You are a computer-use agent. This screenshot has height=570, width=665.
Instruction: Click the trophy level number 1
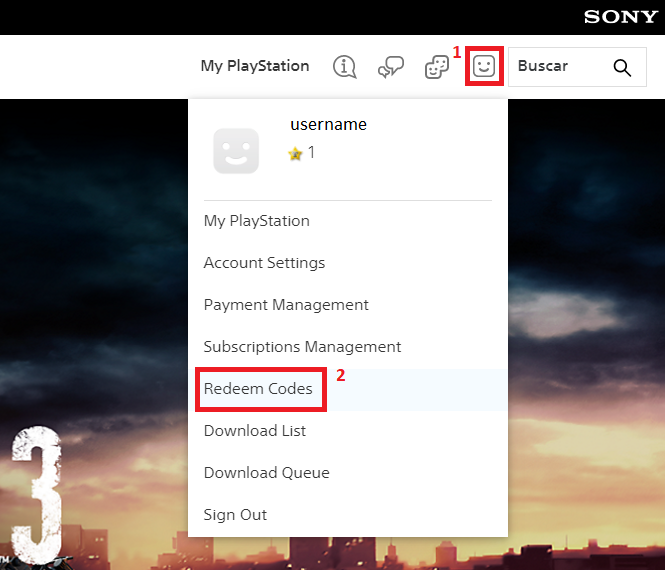click(311, 152)
